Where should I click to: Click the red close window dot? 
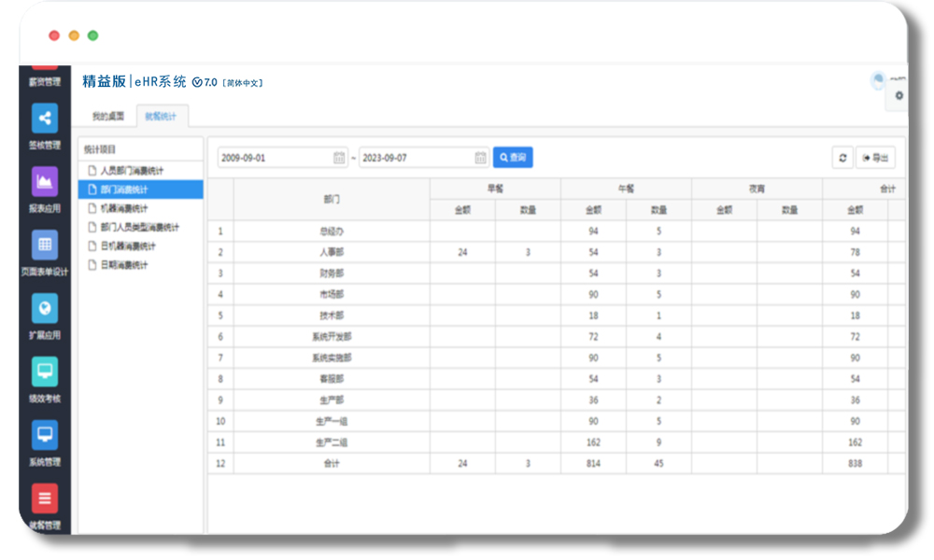(54, 35)
